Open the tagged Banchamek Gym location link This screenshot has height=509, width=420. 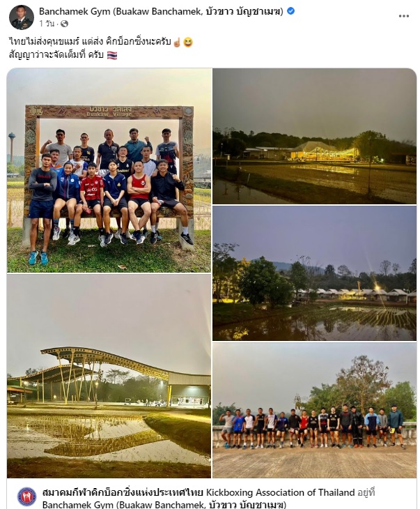(x=164, y=505)
